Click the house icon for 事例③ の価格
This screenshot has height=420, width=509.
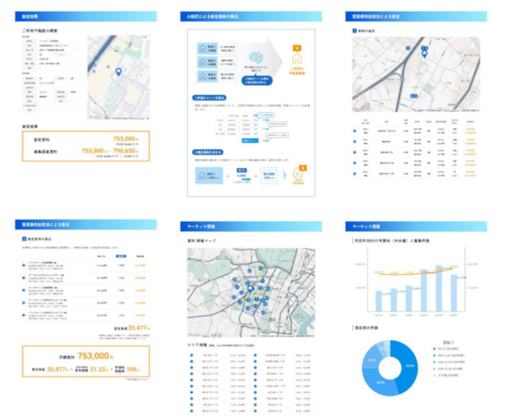point(203,76)
